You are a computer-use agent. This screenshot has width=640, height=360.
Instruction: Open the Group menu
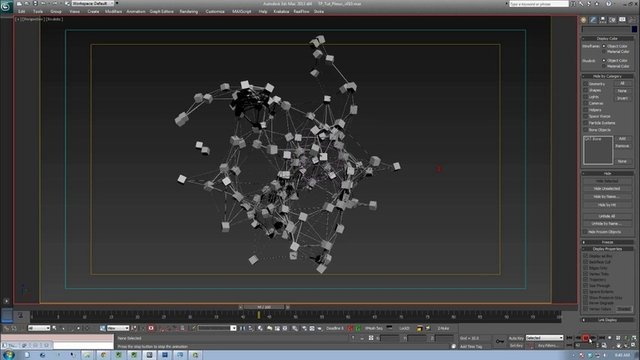pos(56,11)
